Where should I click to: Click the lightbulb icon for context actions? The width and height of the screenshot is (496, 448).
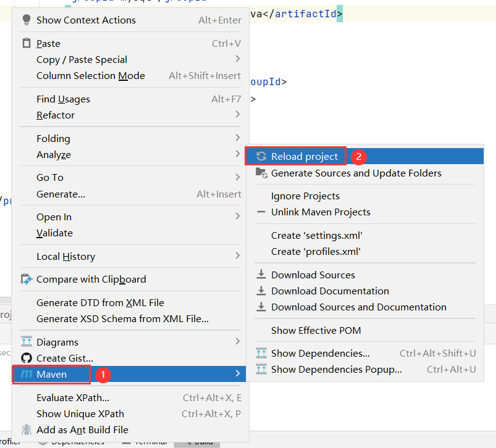(x=27, y=20)
